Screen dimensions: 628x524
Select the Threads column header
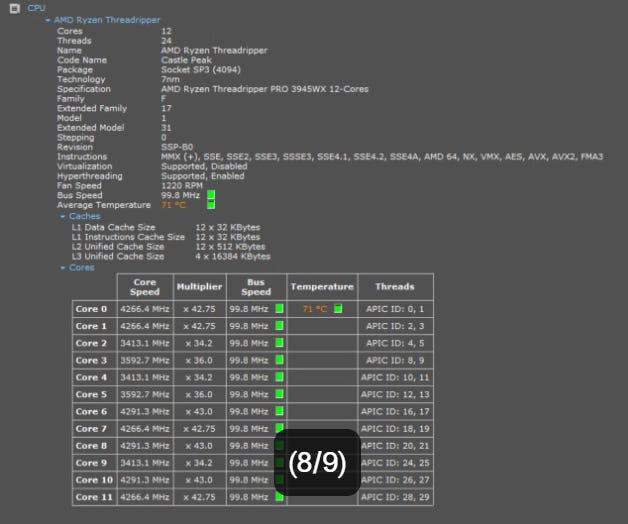395,287
